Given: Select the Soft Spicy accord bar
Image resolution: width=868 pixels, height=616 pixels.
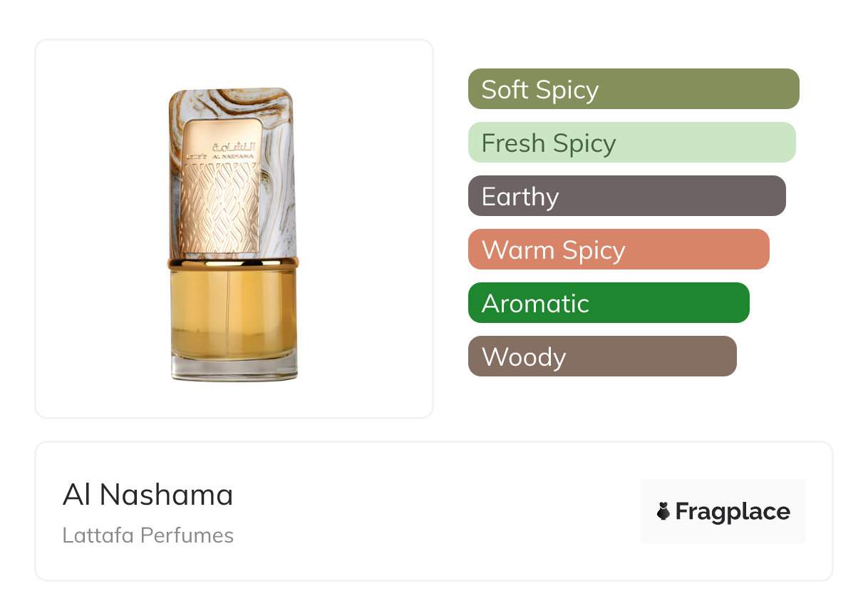Looking at the screenshot, I should point(634,89).
